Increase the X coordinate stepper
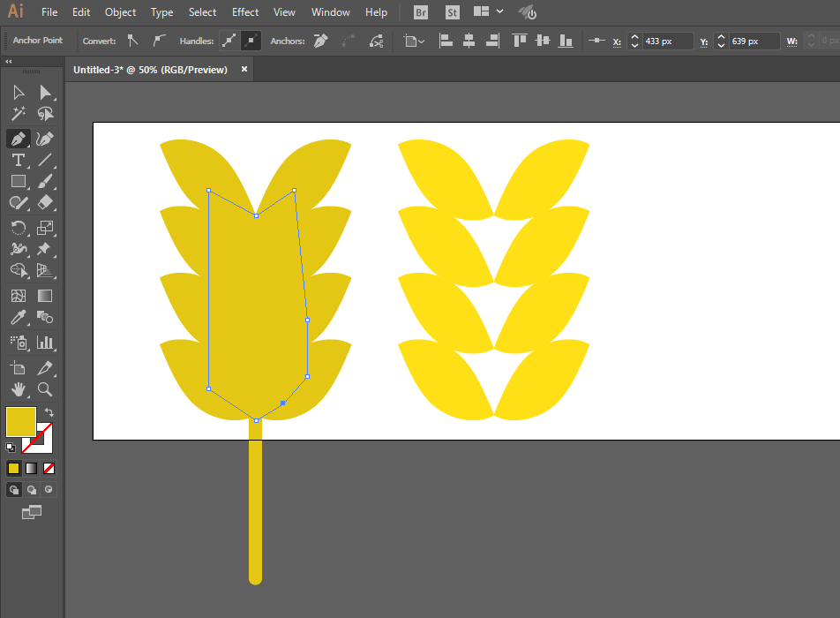Viewport: 840px width, 618px height. tap(634, 37)
